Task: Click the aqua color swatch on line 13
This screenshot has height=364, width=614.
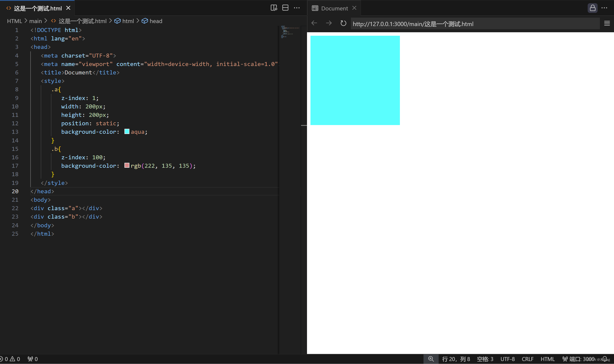Action: coord(127,132)
